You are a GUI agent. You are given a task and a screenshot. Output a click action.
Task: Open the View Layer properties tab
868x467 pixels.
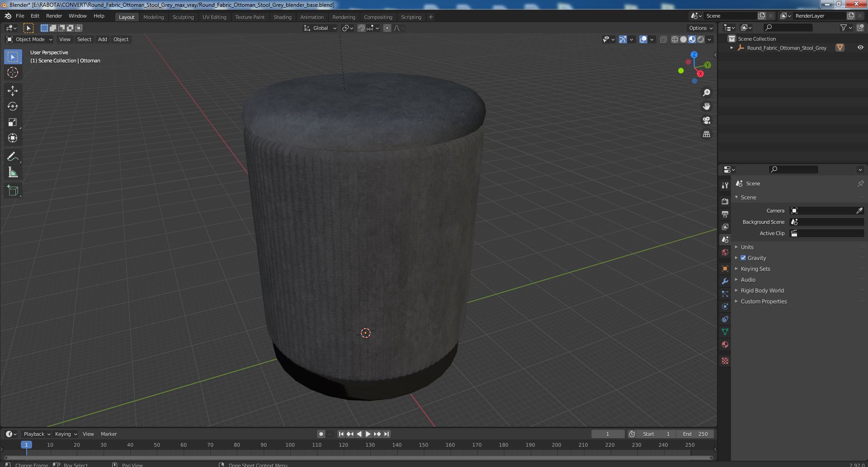pyautogui.click(x=725, y=226)
